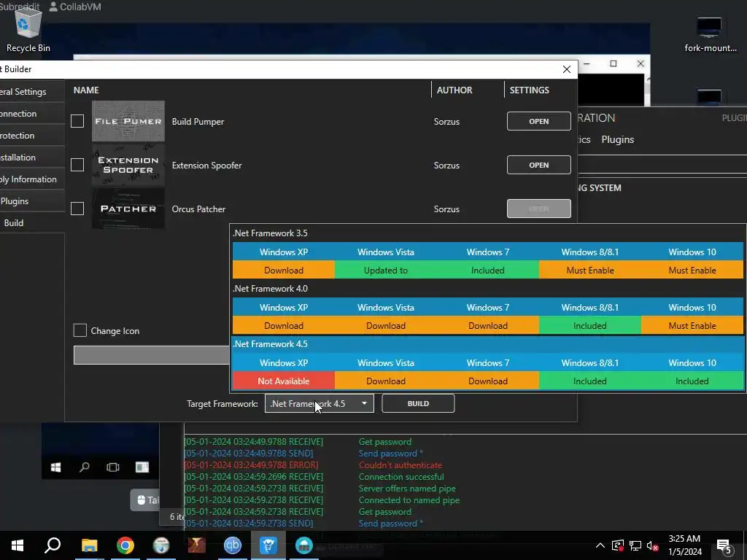
Task: Switch to Plugins tab in background window
Action: (617, 139)
